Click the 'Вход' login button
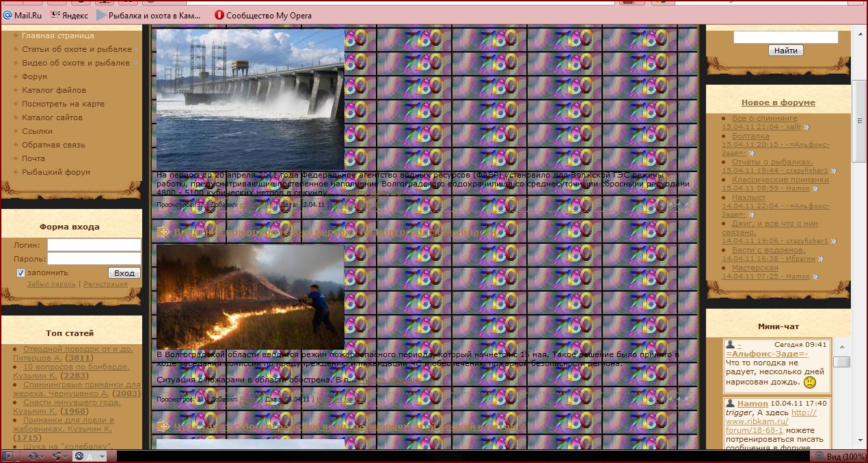This screenshot has width=868, height=463. (124, 273)
